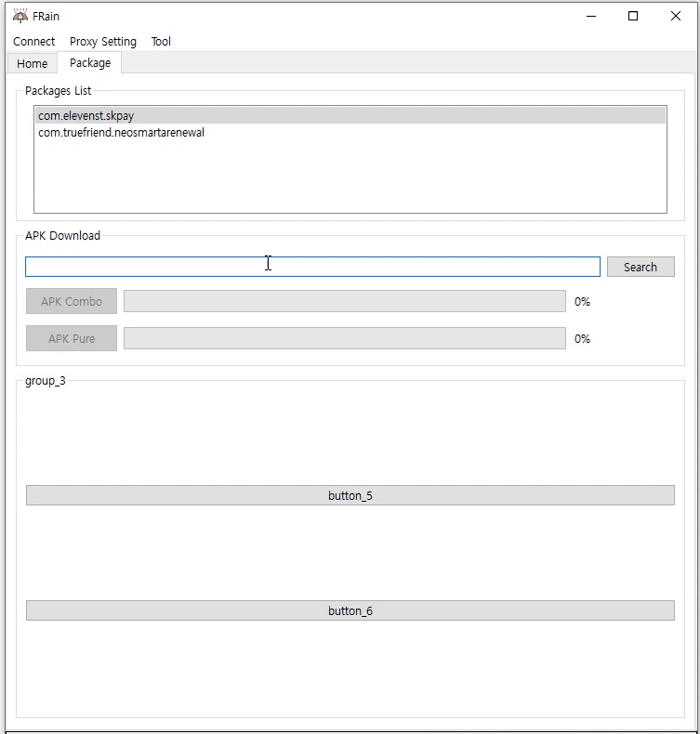Focus the APK Download search field
Image resolution: width=700 pixels, height=734 pixels.
pyautogui.click(x=312, y=267)
